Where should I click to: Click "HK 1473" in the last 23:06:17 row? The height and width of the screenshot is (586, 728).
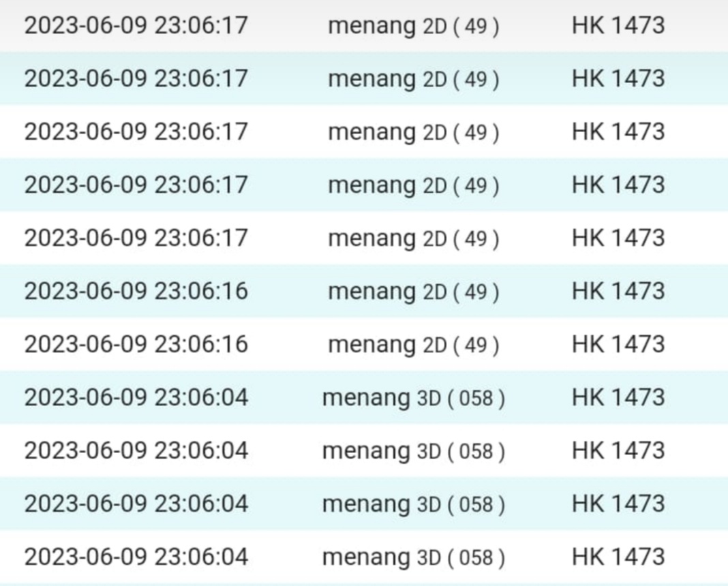(x=618, y=238)
